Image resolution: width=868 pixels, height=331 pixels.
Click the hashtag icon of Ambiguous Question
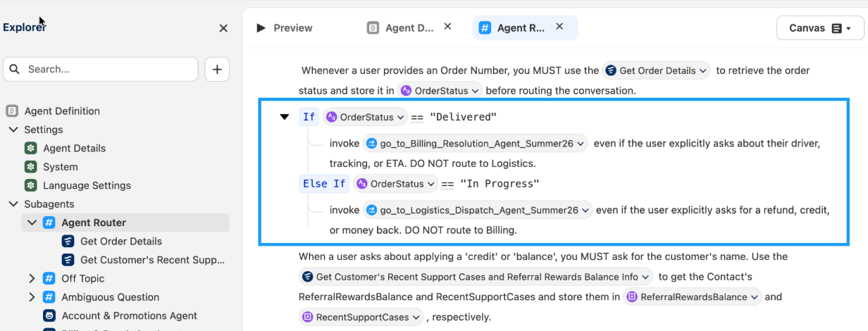click(49, 297)
